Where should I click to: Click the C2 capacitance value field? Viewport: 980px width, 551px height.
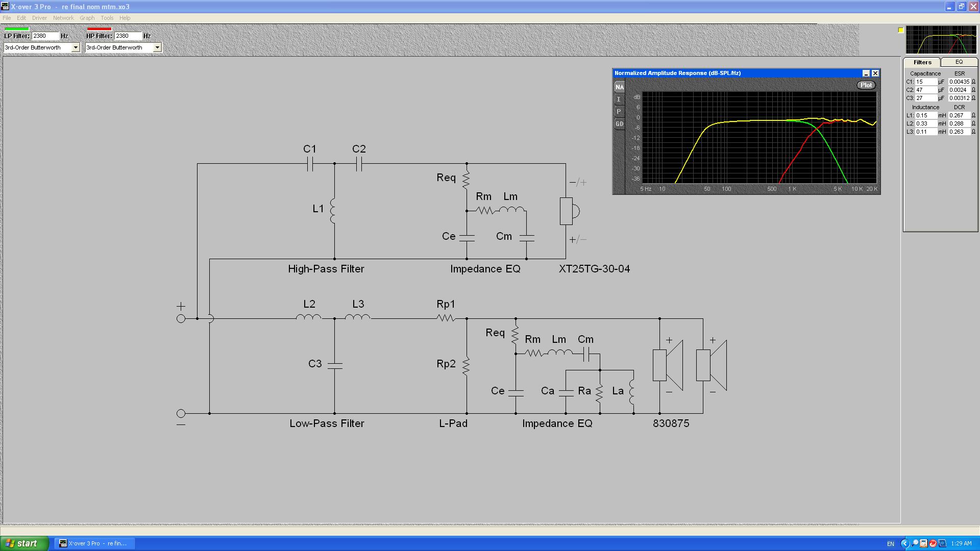coord(926,90)
